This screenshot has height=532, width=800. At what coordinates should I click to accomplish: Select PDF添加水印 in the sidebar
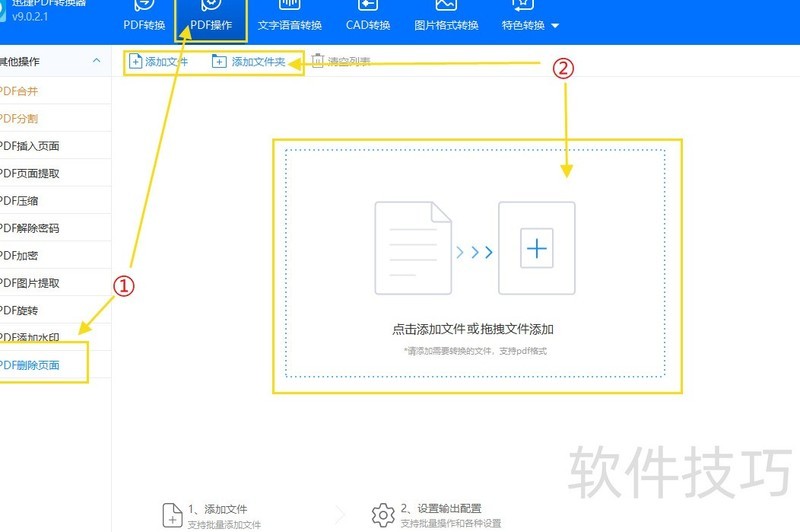click(x=55, y=337)
